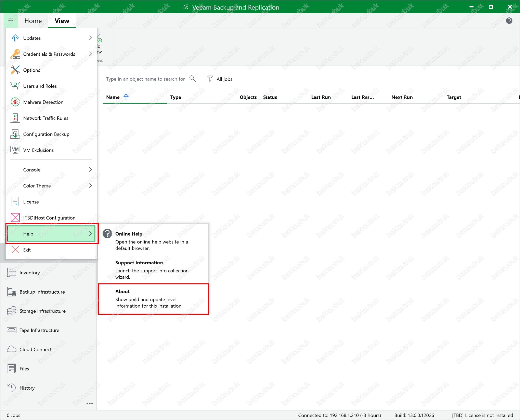Sort by the Objects column header
Screen dimensions: 520x420
pos(248,97)
